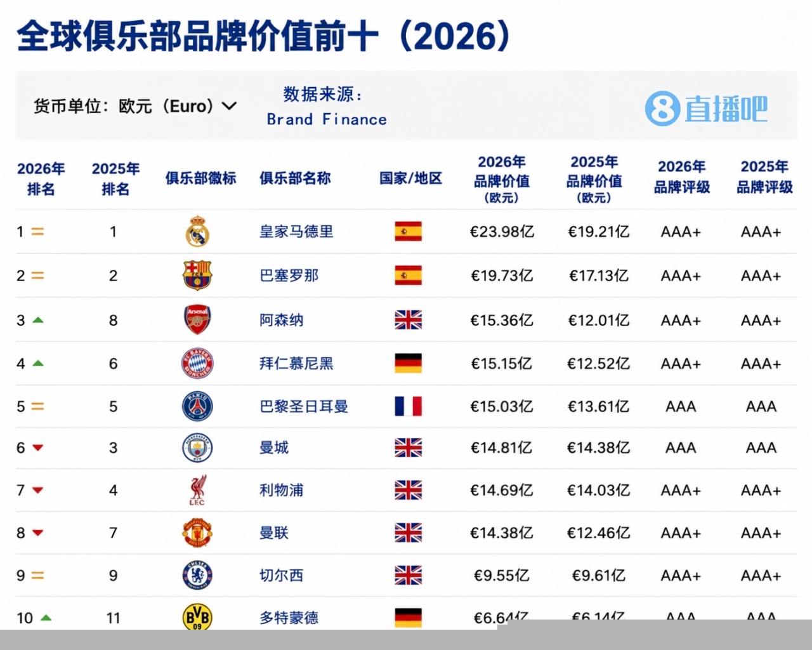Screen dimensions: 812x650
Task: Click the red down arrow beside rank 6
Action: 38,448
